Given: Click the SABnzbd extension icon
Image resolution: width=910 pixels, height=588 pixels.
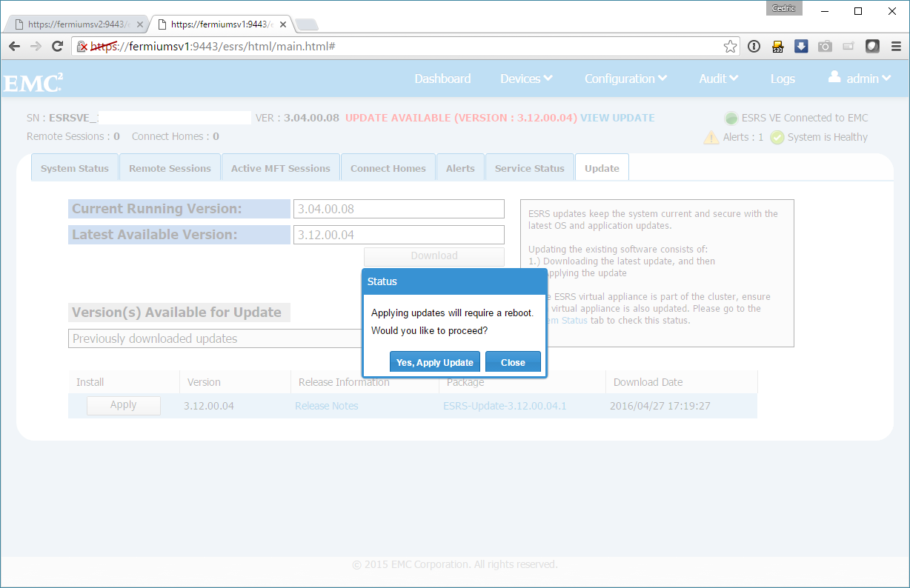Looking at the screenshot, I should pyautogui.click(x=777, y=47).
